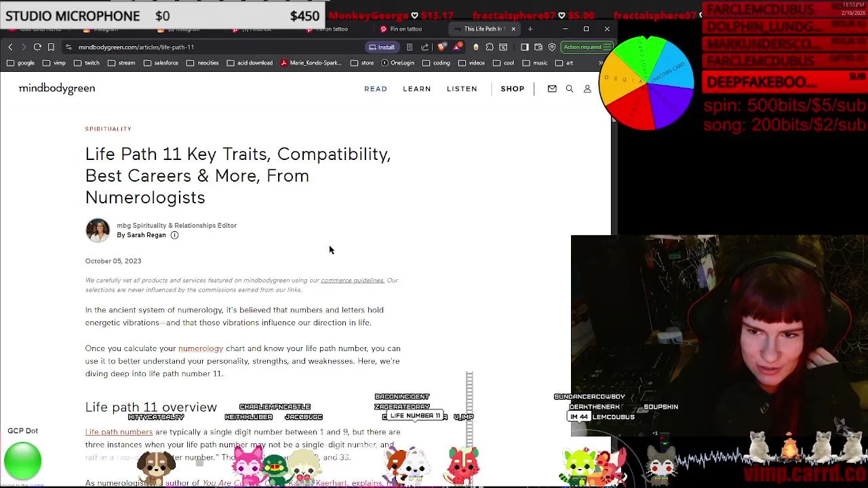Open Brave Rewards triangle icon

click(459, 47)
